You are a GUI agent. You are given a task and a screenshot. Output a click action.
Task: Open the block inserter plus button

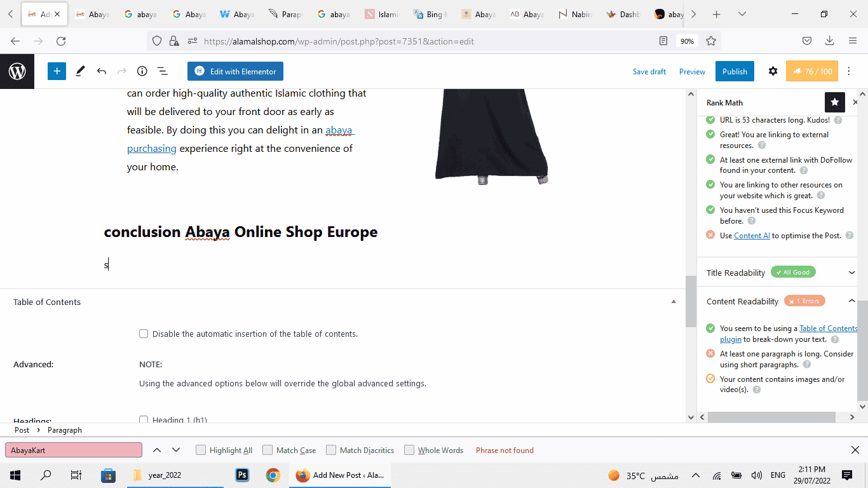click(x=57, y=71)
